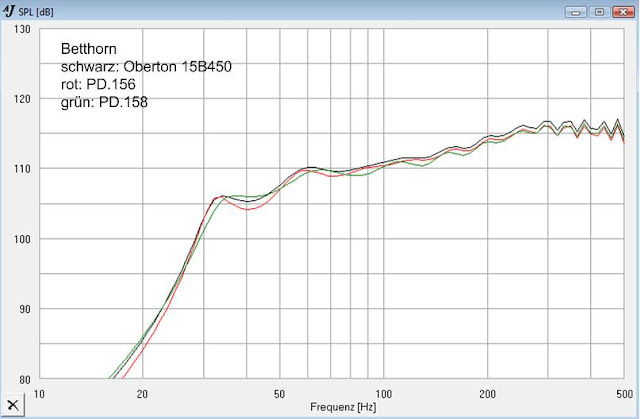Image resolution: width=640 pixels, height=419 pixels.
Task: Click the 'schwarz: Oberton 15B450' legend line
Action: (x=146, y=67)
